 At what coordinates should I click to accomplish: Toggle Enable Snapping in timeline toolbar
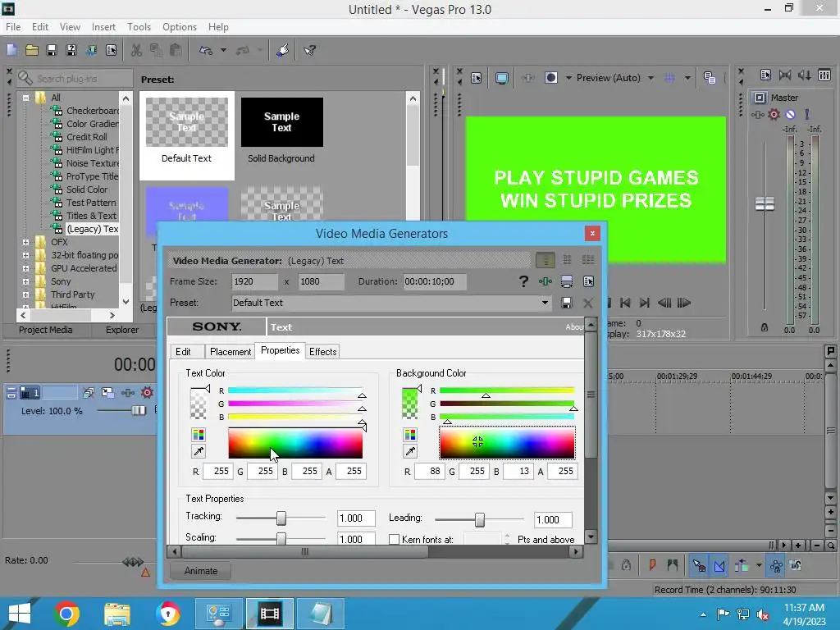click(699, 565)
